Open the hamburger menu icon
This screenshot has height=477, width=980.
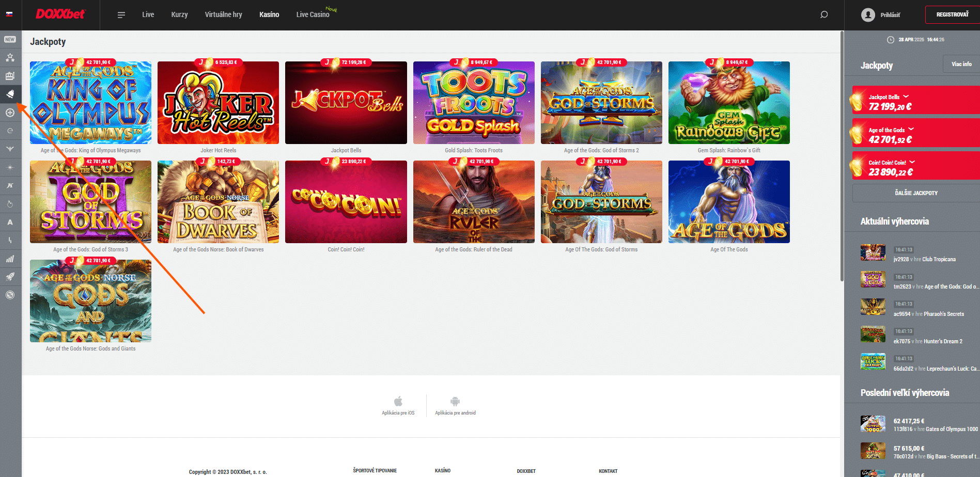point(121,15)
